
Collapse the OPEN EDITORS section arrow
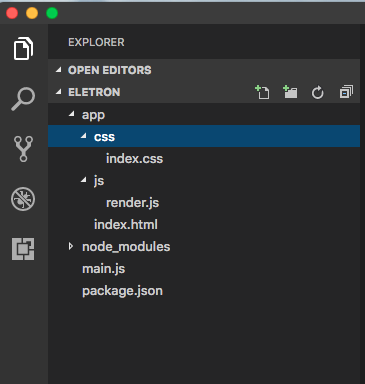59,70
